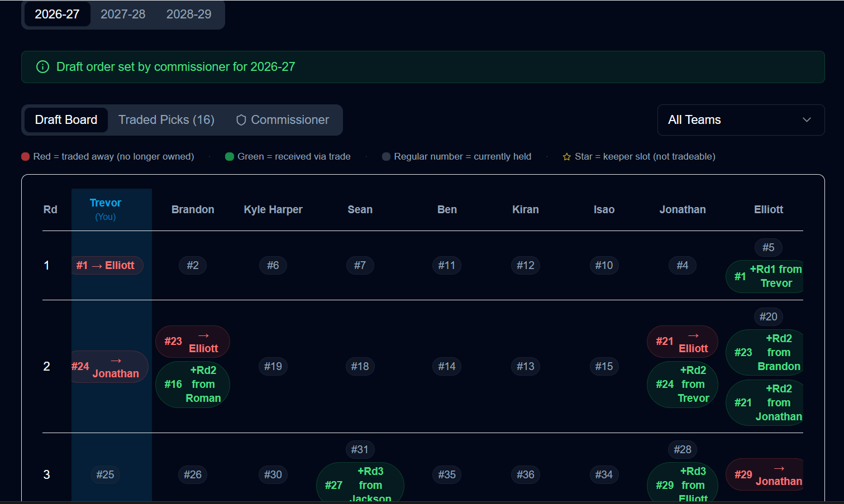Click Brandon's #16 +Rd2 from Roman pick
Image resolution: width=844 pixels, height=504 pixels.
pos(193,385)
